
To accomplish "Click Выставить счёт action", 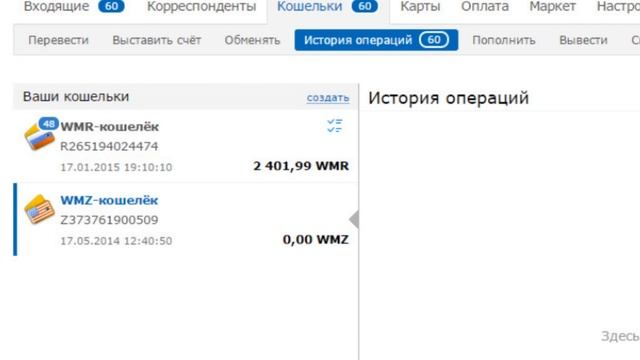I will [157, 40].
